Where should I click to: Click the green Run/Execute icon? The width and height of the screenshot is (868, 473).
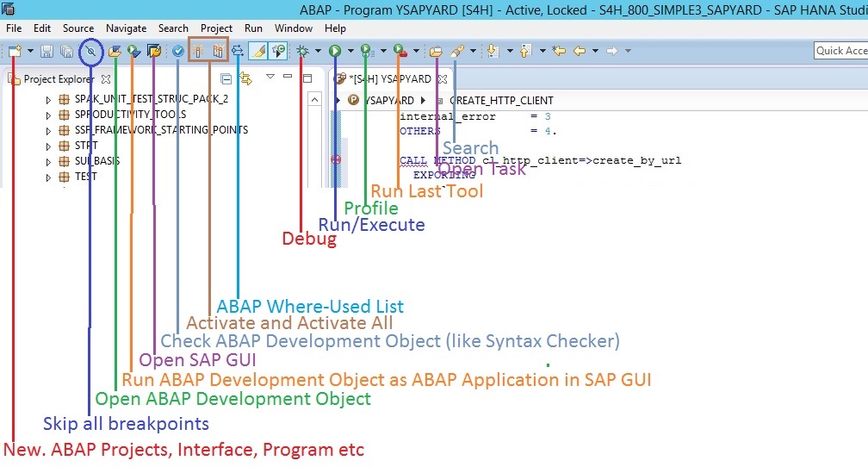pyautogui.click(x=334, y=51)
